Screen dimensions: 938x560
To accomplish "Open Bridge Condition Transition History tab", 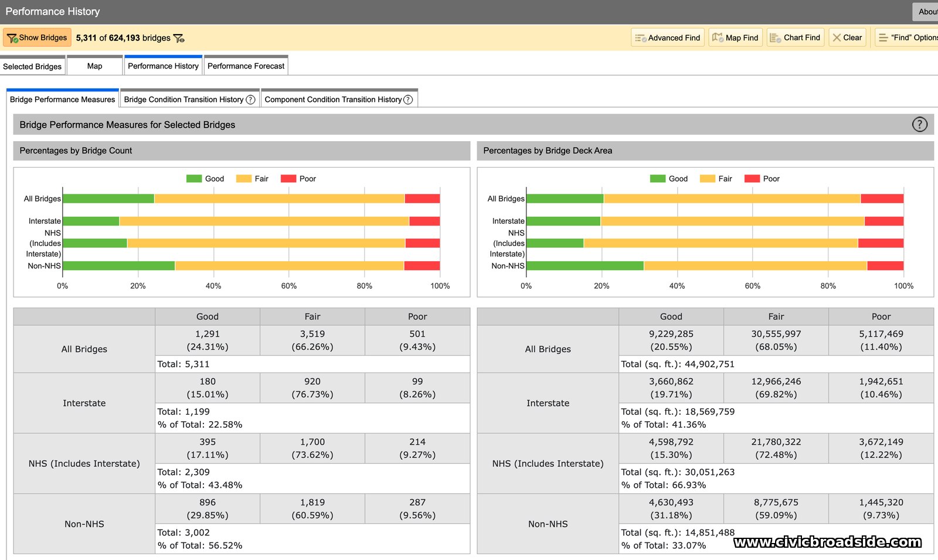I will coord(183,100).
